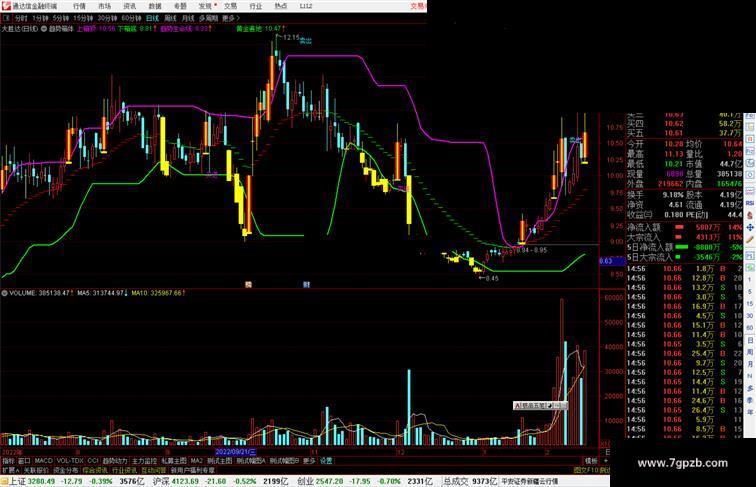
Task: Select the CCI indicator tab
Action: [93, 461]
